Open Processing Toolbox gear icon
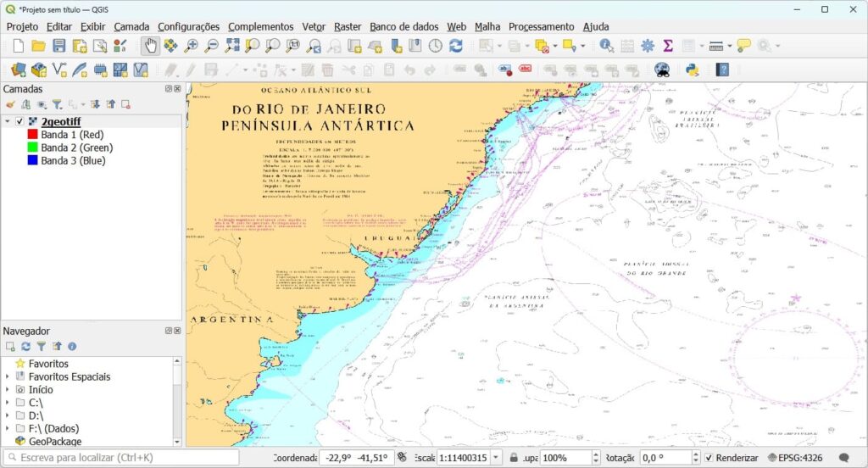The height and width of the screenshot is (468, 868). (x=648, y=46)
